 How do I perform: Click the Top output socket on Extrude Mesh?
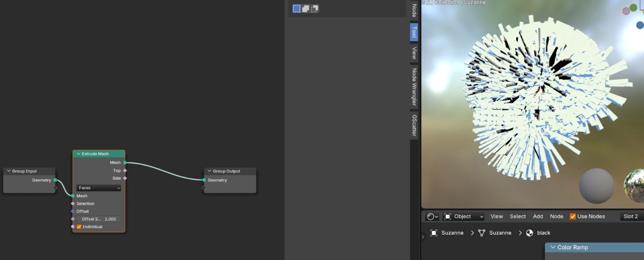pyautogui.click(x=125, y=170)
